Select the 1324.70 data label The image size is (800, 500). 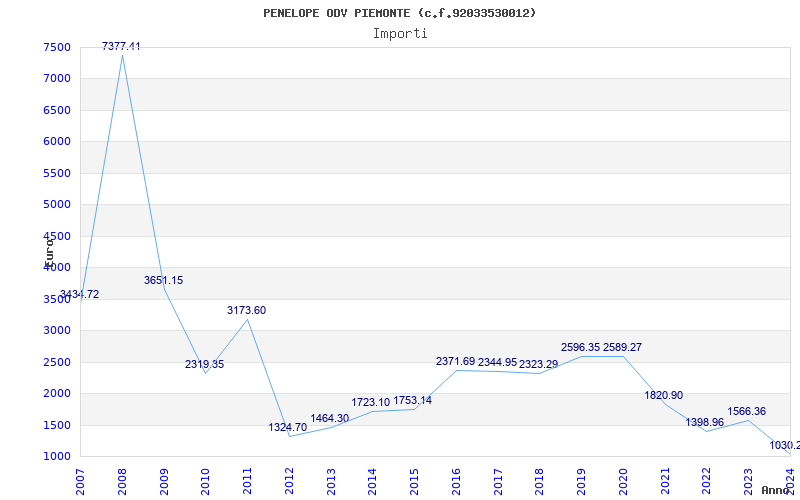[x=288, y=427]
